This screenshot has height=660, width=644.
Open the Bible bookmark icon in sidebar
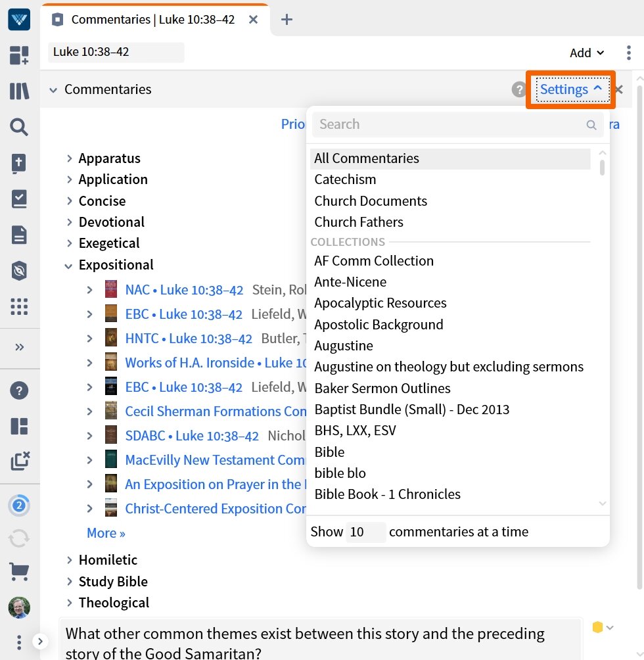point(19,163)
